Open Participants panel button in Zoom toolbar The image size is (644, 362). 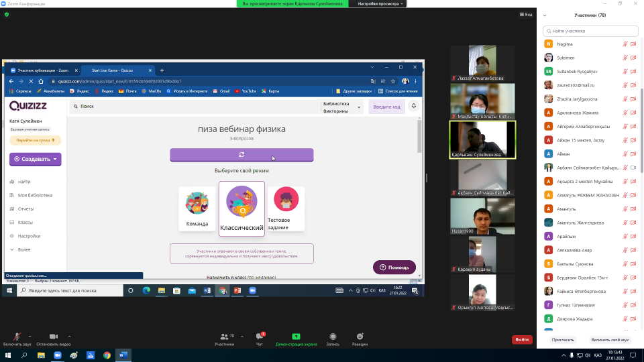[x=225, y=339]
